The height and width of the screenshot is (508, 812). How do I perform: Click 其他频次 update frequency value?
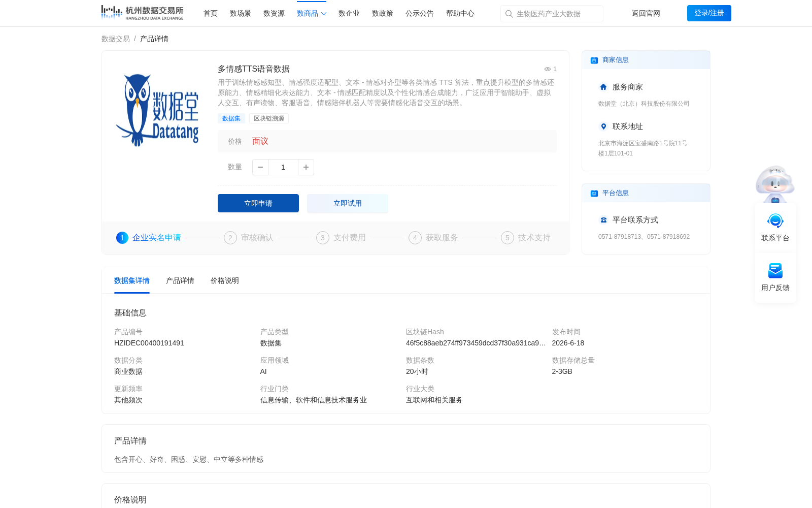pyautogui.click(x=128, y=400)
